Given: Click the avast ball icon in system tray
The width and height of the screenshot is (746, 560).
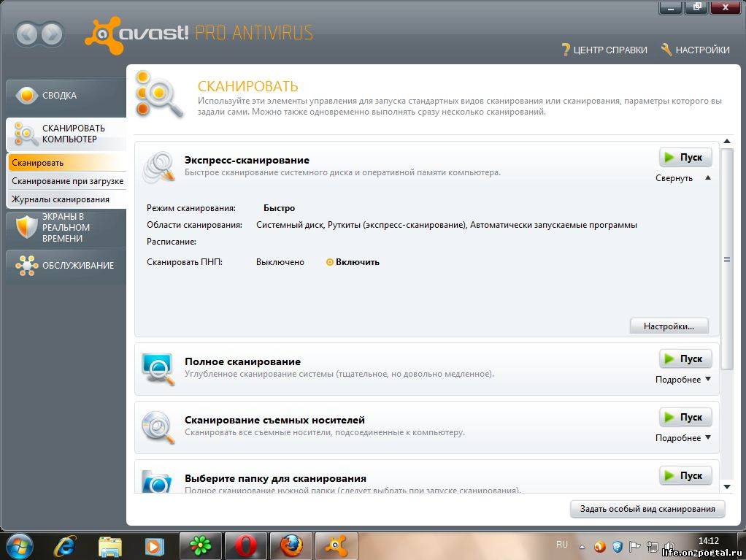Looking at the screenshot, I should coord(600,547).
